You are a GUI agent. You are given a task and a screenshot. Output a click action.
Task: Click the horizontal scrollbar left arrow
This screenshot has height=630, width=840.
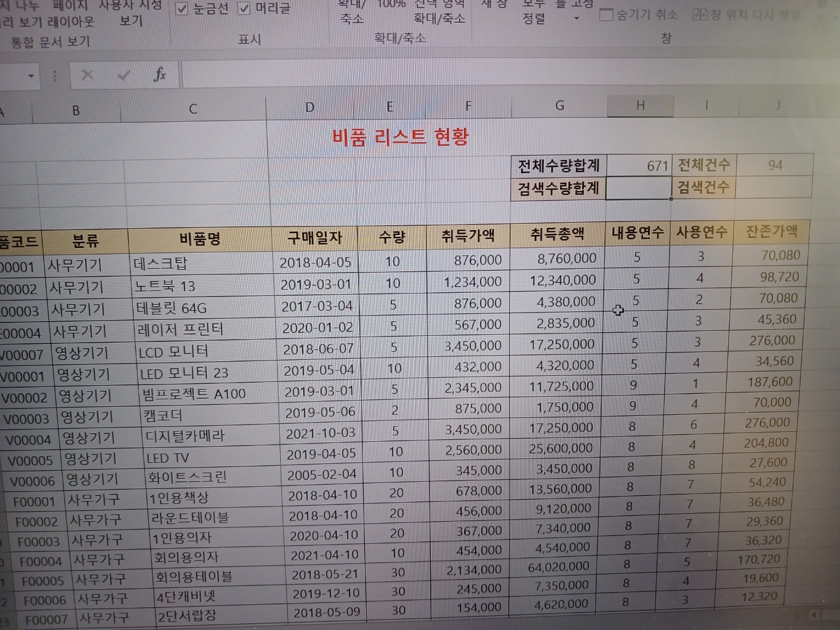(814, 614)
